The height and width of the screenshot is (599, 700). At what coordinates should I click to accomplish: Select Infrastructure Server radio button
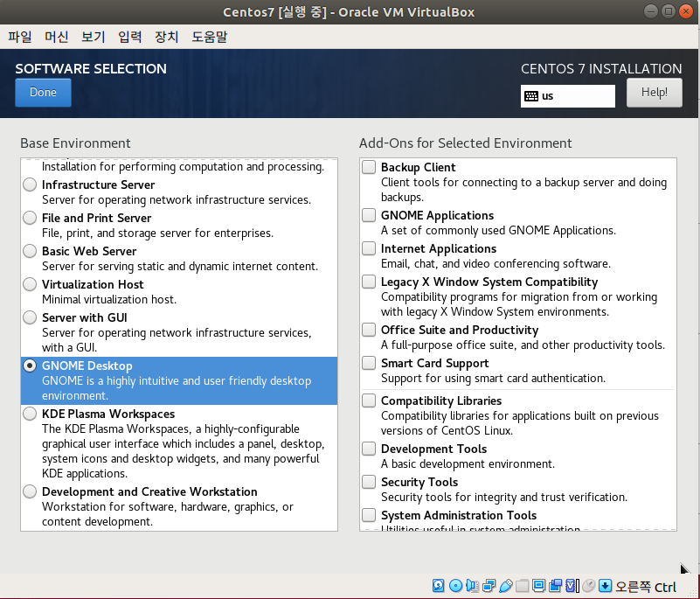[x=30, y=185]
